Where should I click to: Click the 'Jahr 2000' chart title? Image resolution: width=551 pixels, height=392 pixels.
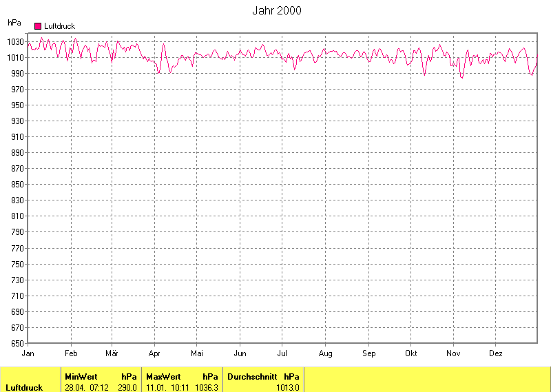(x=276, y=10)
